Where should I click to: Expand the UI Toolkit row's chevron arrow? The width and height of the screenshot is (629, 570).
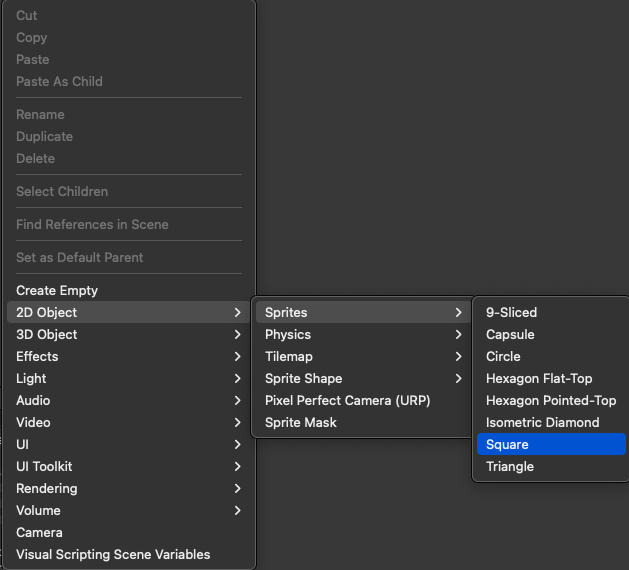click(237, 467)
